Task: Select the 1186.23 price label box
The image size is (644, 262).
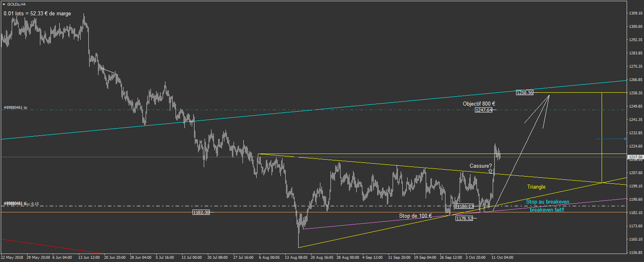Action: click(x=465, y=206)
